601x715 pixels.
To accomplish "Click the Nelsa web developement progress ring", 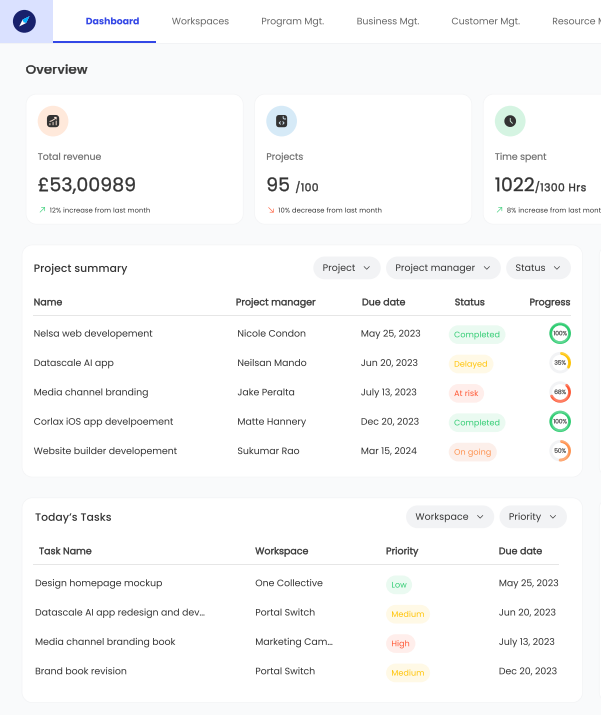I will (560, 333).
